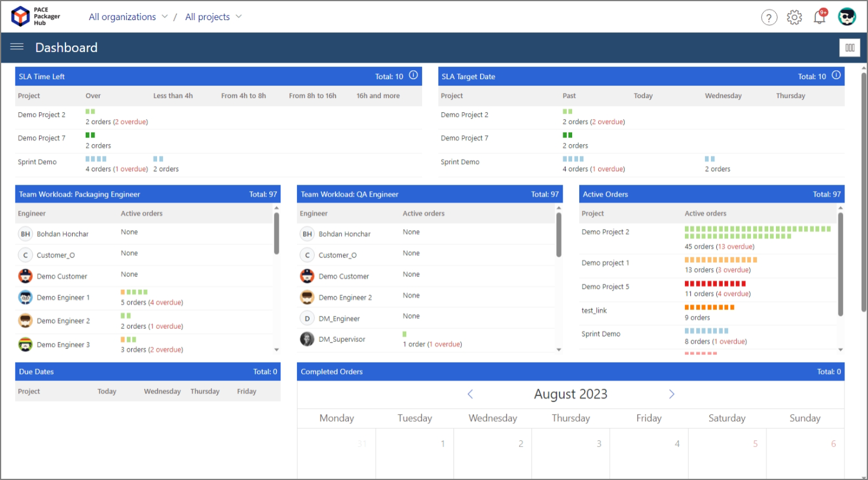Click Active Orders widget scrollbar thumb
This screenshot has width=868, height=480.
coord(840,264)
